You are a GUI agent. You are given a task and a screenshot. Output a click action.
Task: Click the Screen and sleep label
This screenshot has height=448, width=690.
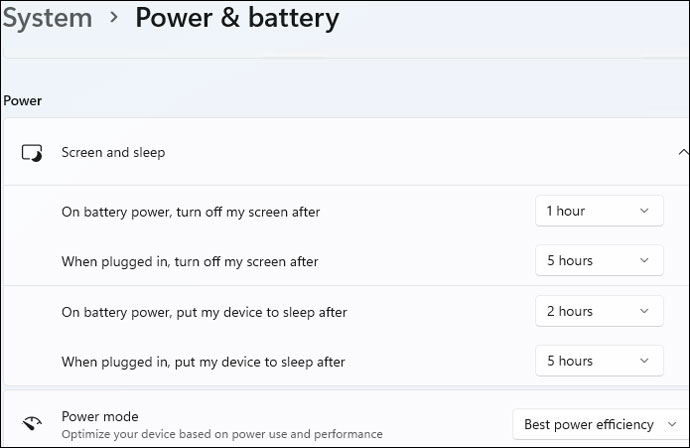pyautogui.click(x=113, y=153)
